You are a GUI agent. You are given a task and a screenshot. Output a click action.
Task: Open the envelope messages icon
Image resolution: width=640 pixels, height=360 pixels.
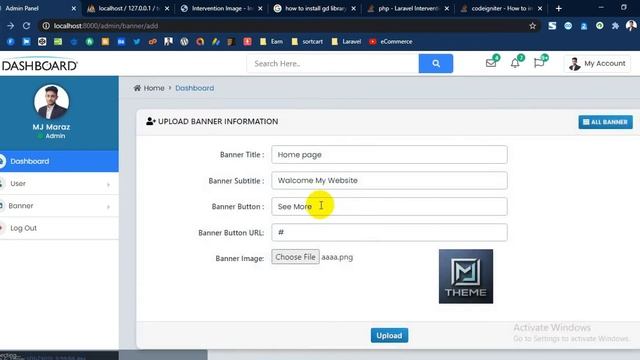[x=491, y=63]
